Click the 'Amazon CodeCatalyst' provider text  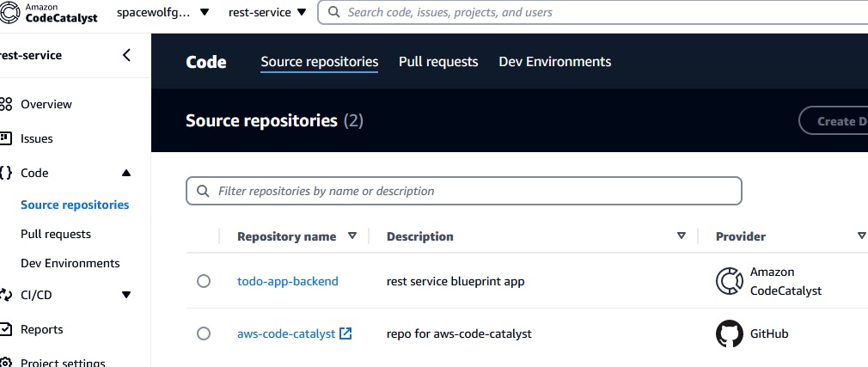786,281
